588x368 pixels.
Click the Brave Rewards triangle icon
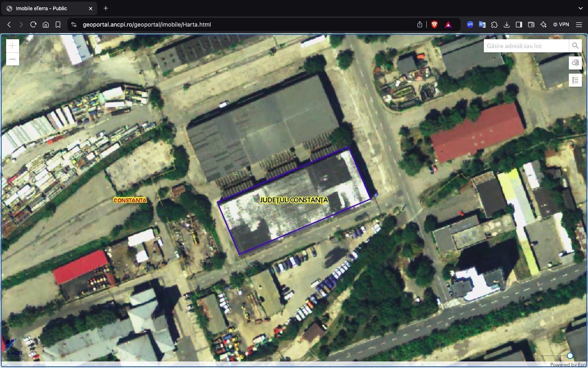[x=448, y=25]
